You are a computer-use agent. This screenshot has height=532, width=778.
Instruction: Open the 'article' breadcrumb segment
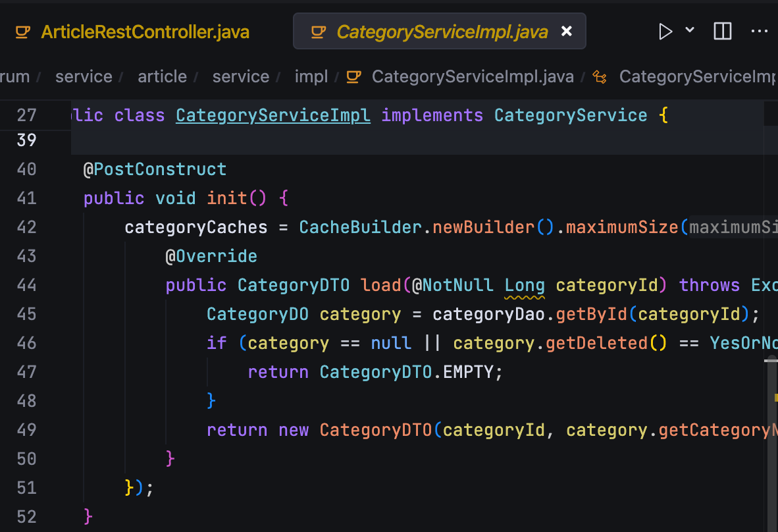tap(163, 76)
